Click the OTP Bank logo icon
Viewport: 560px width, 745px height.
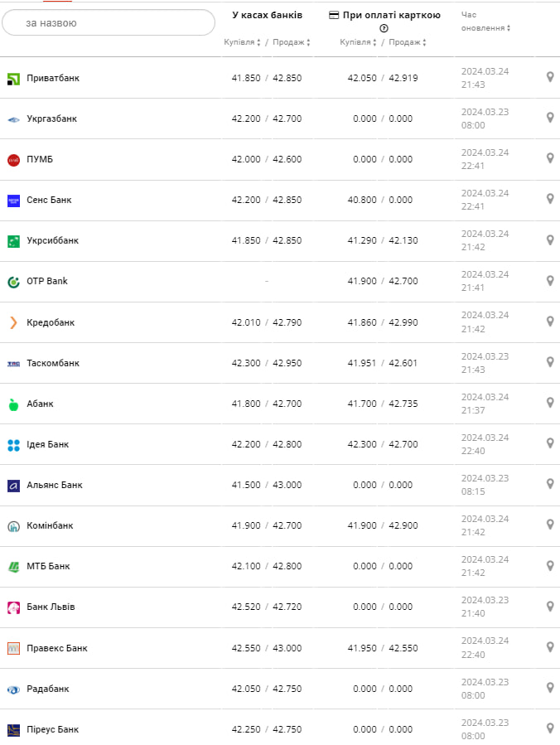[x=13, y=282]
